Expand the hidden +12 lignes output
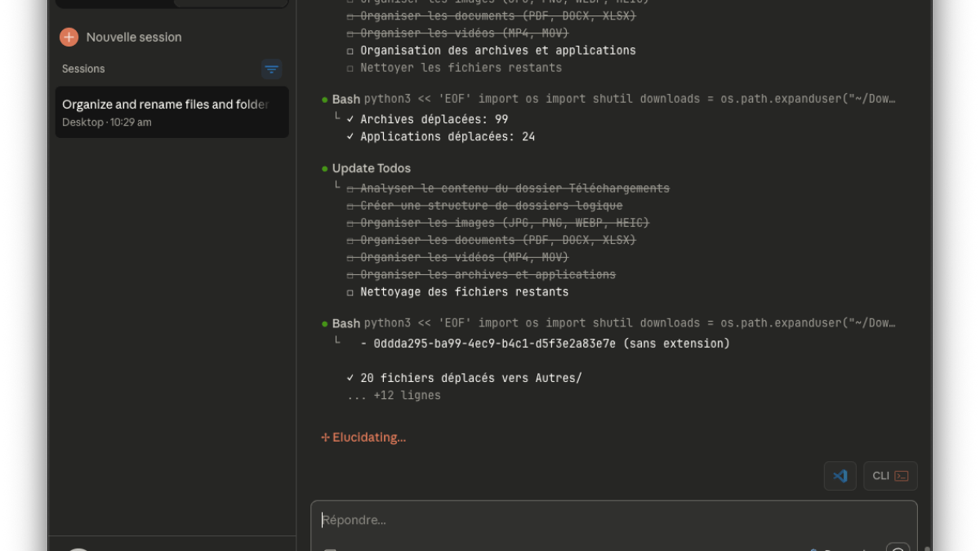 (394, 395)
